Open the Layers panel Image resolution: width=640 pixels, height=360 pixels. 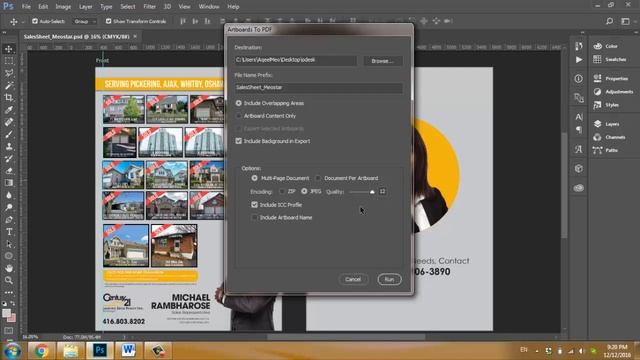[x=606, y=124]
